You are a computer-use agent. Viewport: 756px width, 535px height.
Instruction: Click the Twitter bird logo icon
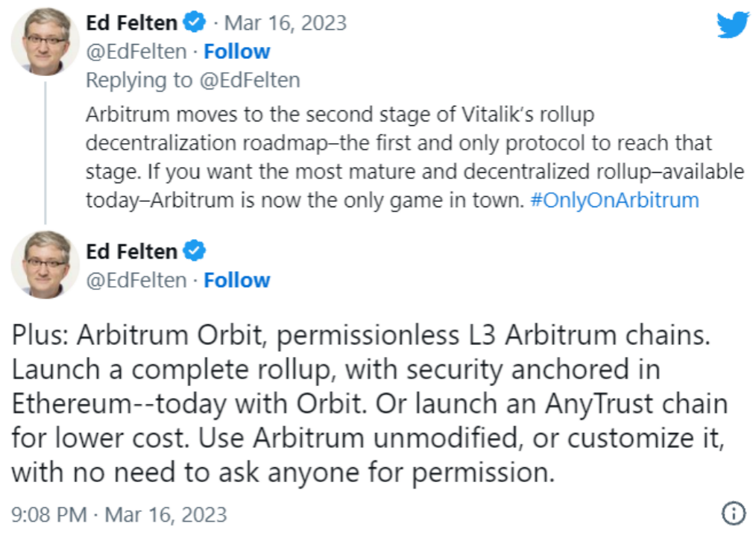[732, 25]
